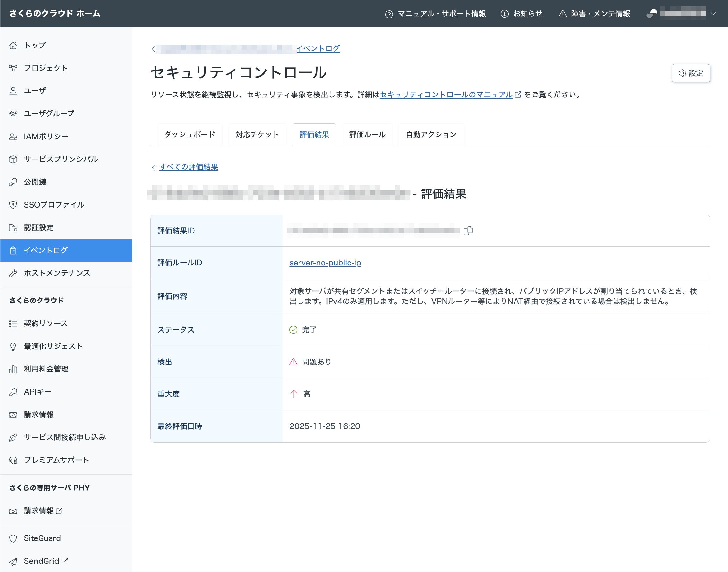Open the server-no-public-ip rule link
The image size is (728, 572).
pos(325,263)
